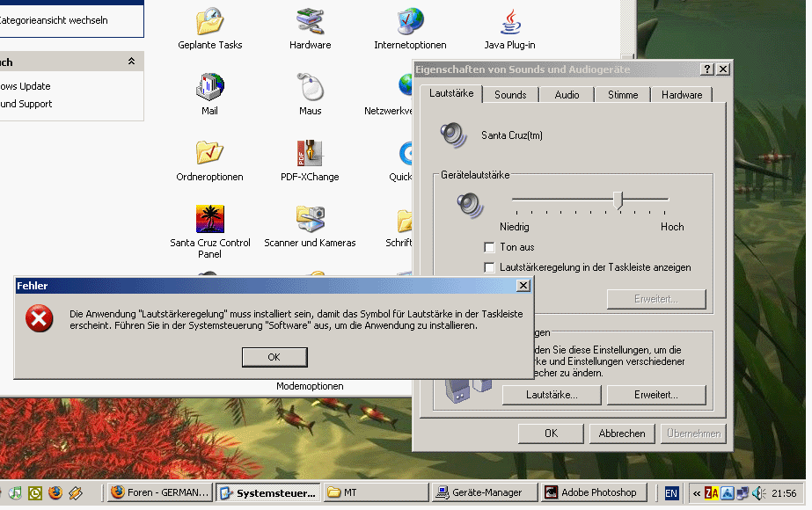Viewport: 812px width, 510px height.
Task: Switch to the Stimme tab
Action: pyautogui.click(x=623, y=95)
